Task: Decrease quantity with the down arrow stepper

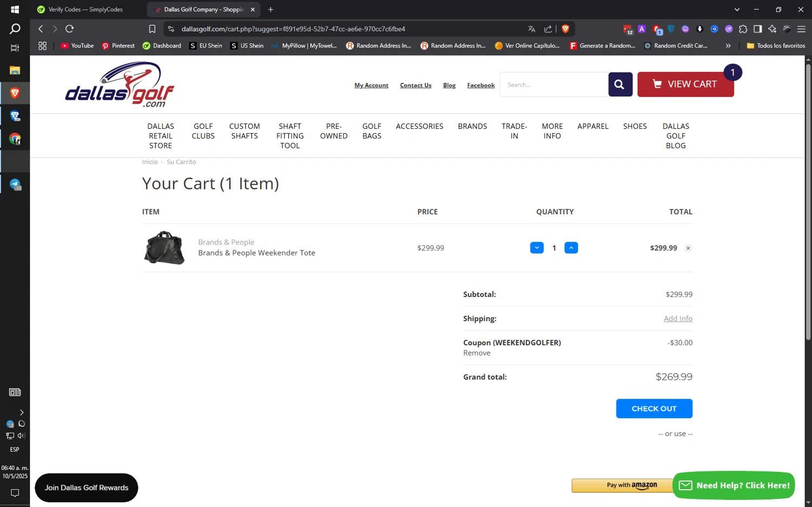Action: 536,248
